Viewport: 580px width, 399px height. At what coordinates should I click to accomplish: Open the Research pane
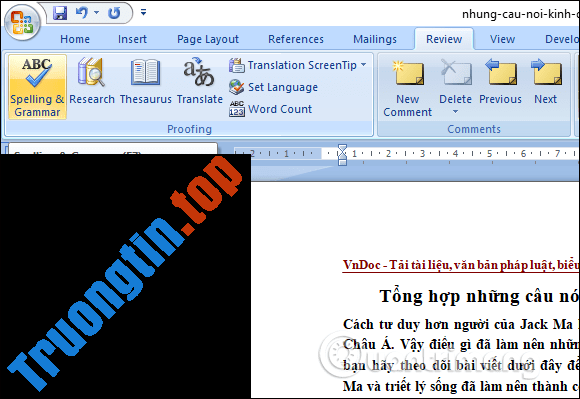[92, 81]
